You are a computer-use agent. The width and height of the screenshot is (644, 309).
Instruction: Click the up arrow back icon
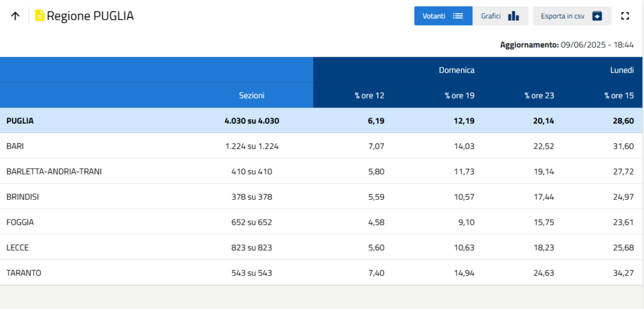(15, 16)
